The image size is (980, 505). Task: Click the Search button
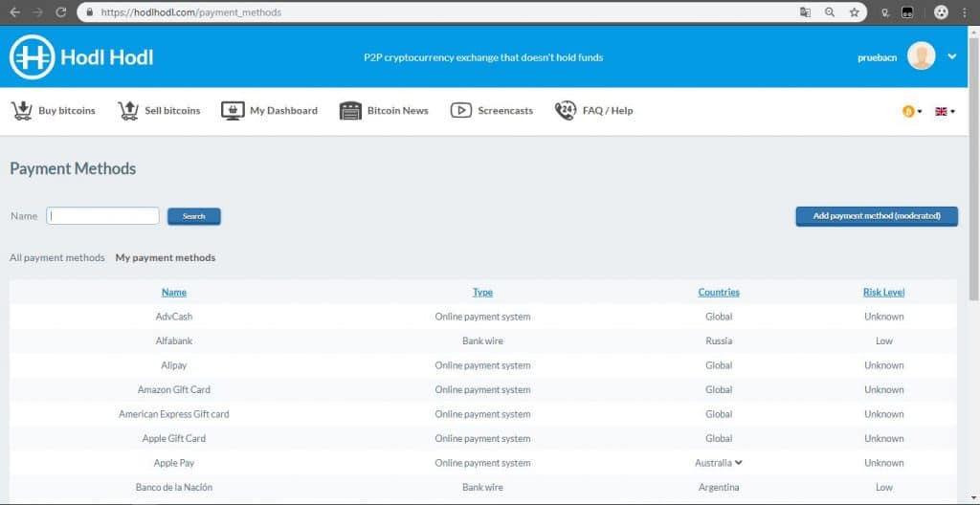click(x=193, y=216)
